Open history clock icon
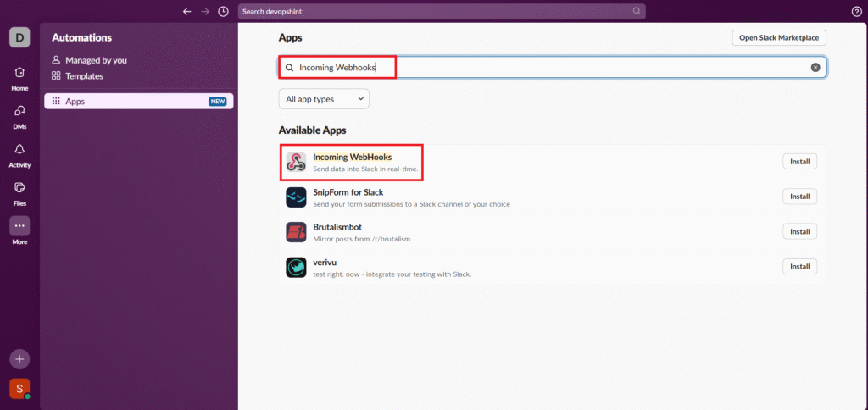868x410 pixels. pos(223,11)
